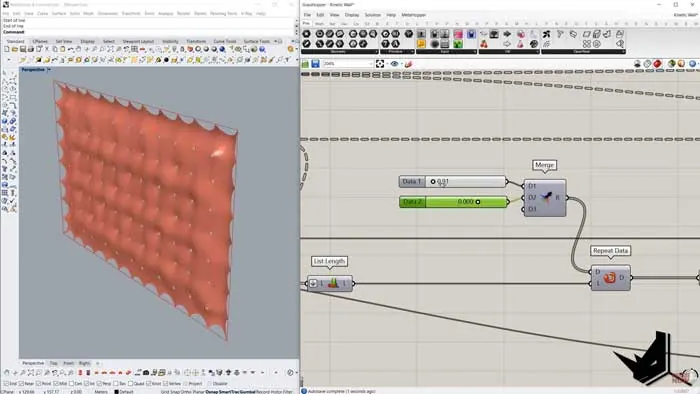Toggle the End osnap checkbox
This screenshot has width=700, height=394.
pos(5,383)
